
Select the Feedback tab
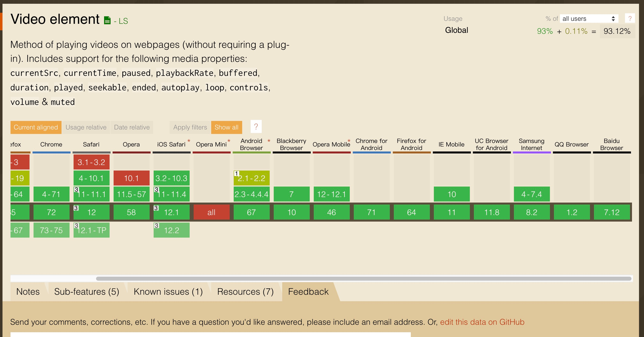(x=308, y=292)
